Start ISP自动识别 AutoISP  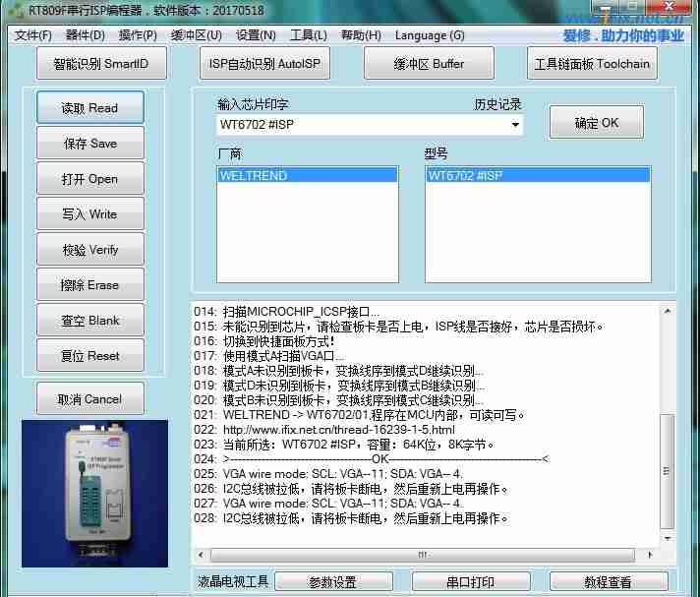[x=264, y=64]
